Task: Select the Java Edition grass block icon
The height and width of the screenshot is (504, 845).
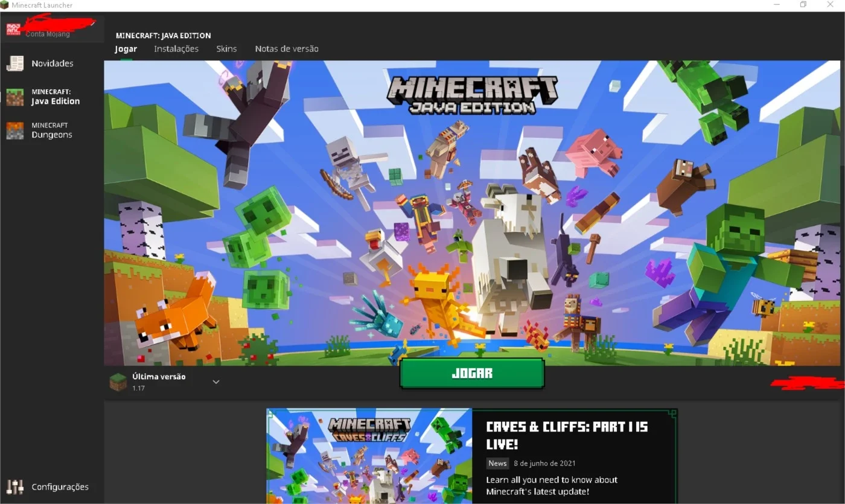Action: [15, 97]
